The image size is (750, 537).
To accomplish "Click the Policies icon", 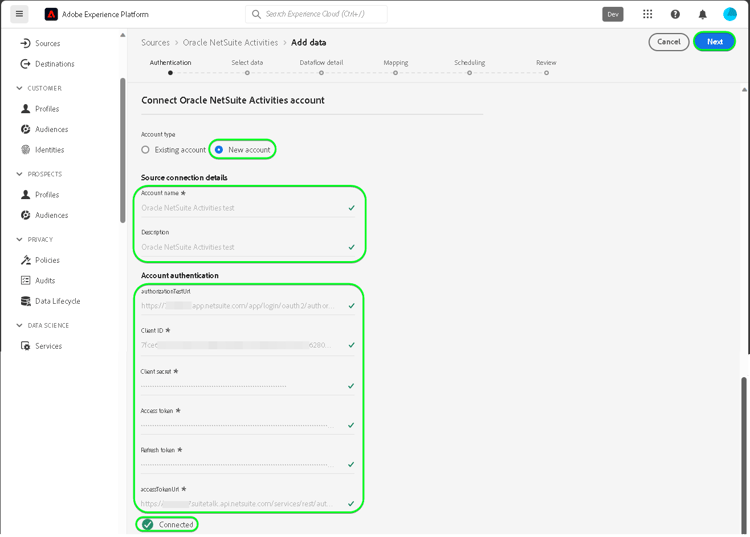I will coord(25,260).
